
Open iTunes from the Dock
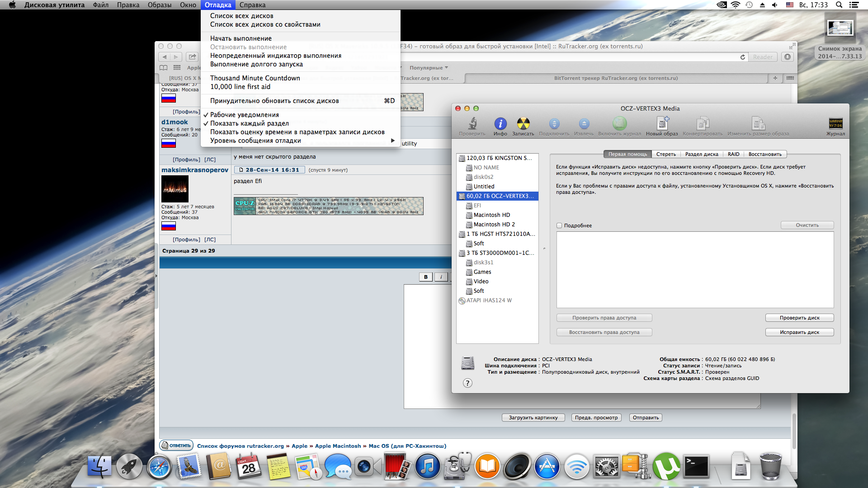427,467
